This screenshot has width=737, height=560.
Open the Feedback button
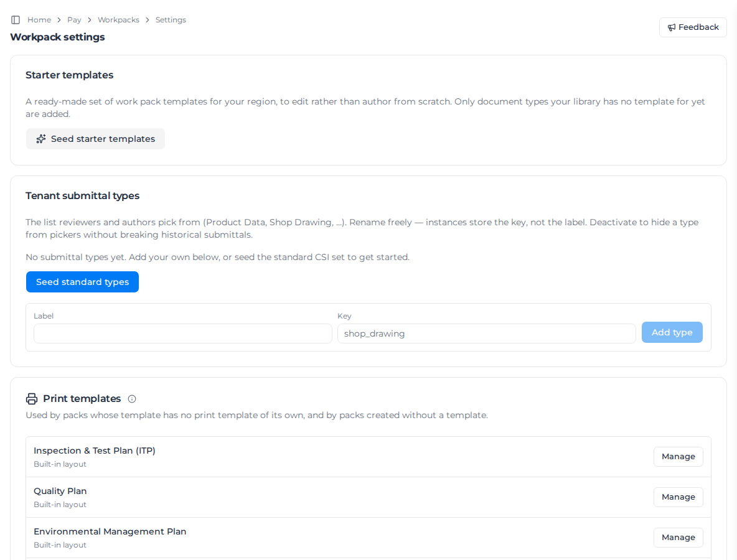(693, 27)
